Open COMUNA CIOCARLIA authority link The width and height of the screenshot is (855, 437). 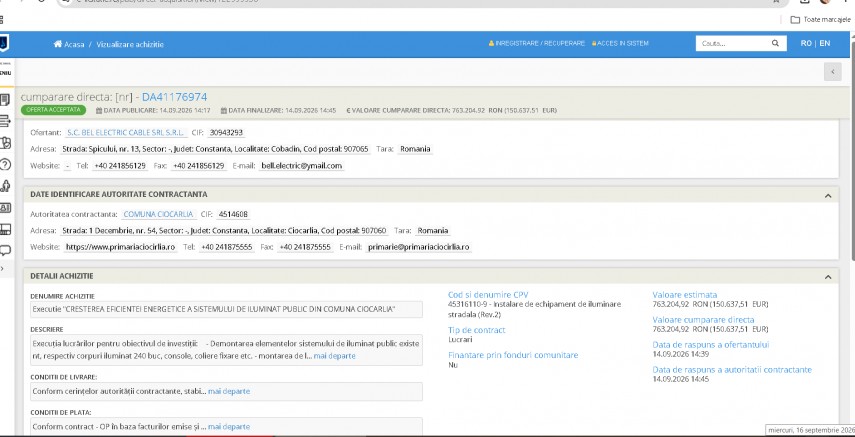coord(158,214)
